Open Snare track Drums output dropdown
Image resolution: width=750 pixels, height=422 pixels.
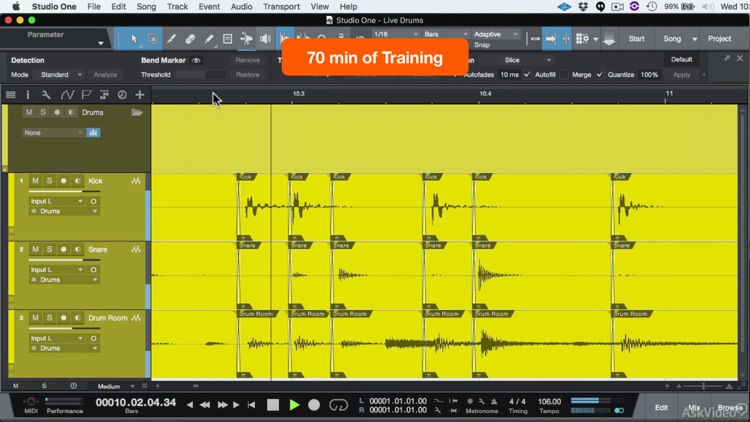[64, 279]
